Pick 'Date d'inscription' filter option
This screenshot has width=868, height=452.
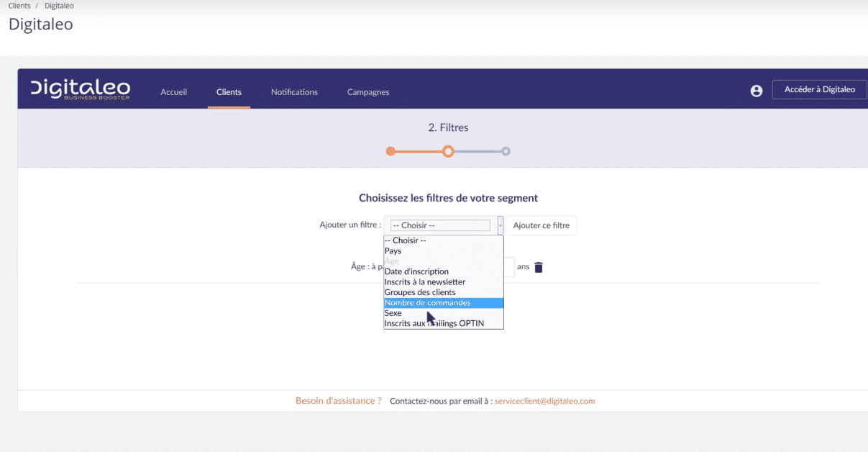point(416,272)
